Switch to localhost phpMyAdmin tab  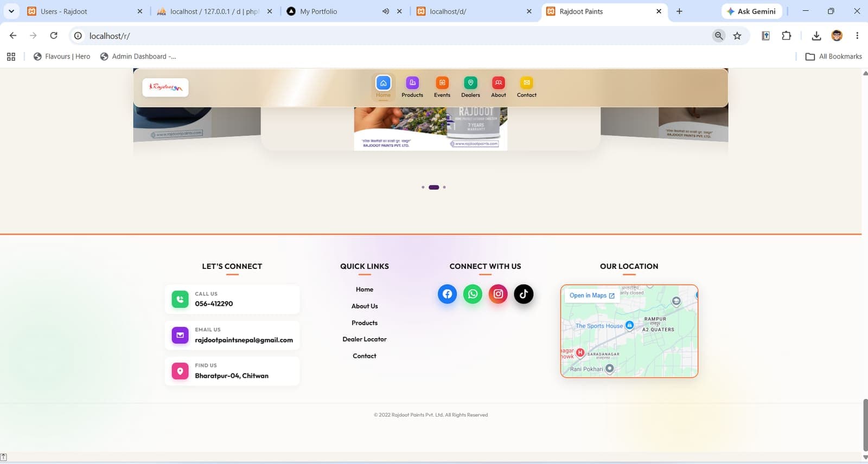[214, 11]
